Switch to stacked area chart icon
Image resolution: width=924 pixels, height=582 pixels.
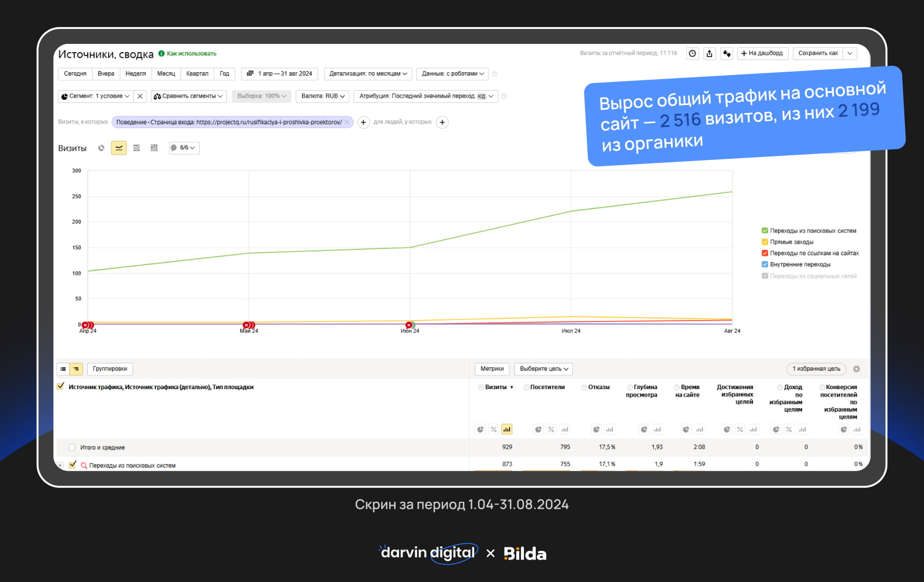point(137,148)
